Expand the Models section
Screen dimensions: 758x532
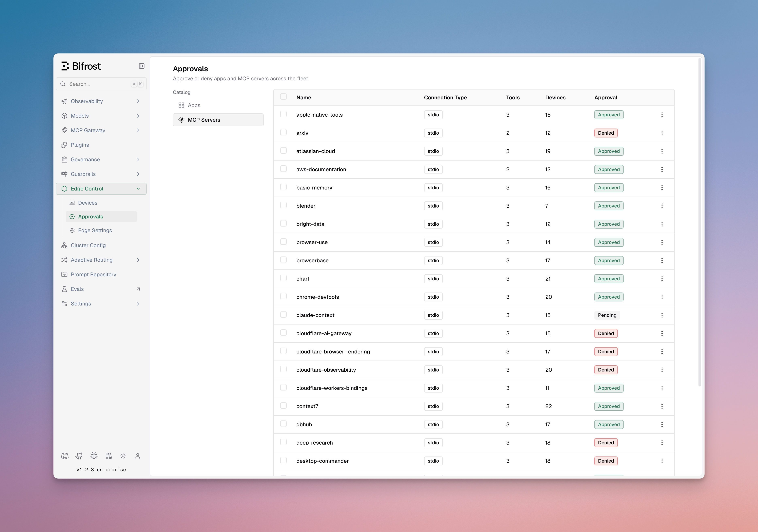click(x=101, y=116)
